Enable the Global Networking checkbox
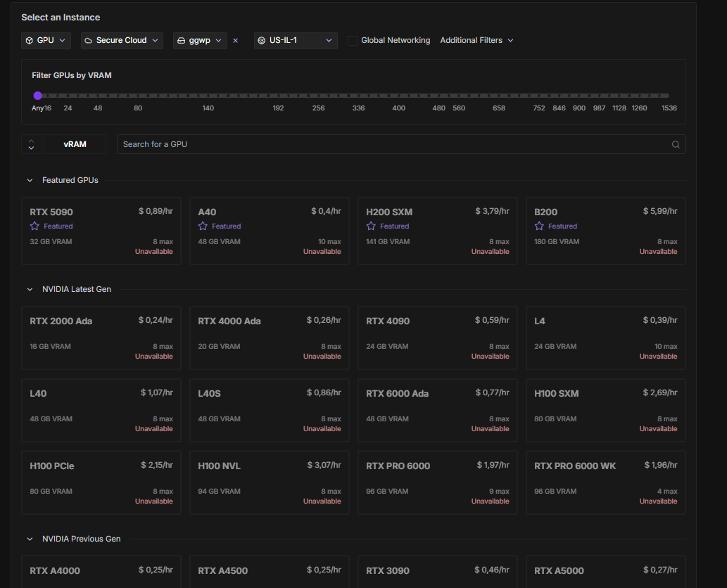 coord(353,40)
